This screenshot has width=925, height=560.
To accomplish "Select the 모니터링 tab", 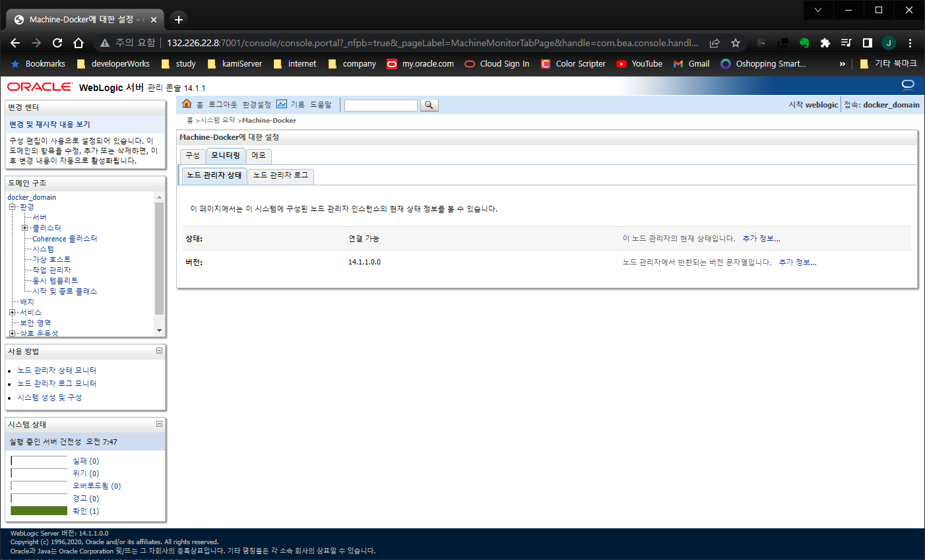I will click(x=226, y=156).
